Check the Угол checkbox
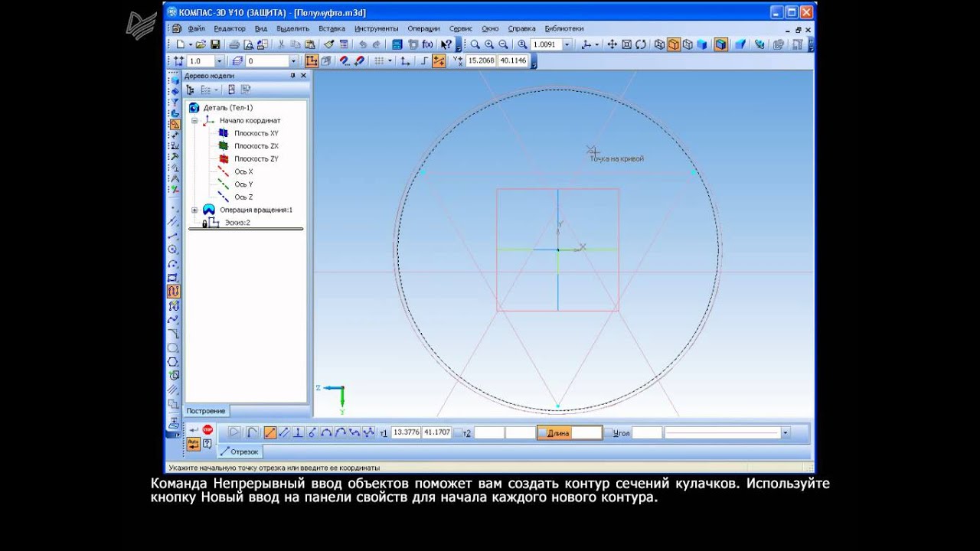 (609, 433)
